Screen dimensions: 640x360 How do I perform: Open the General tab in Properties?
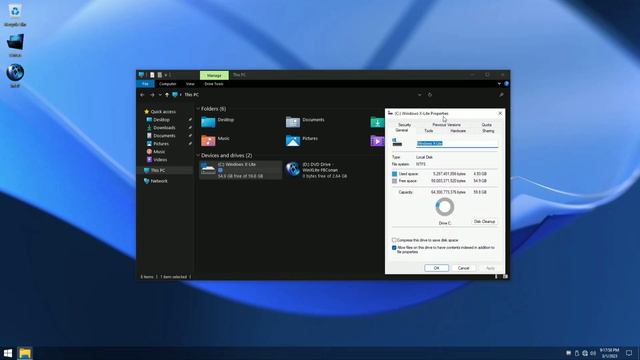click(402, 130)
